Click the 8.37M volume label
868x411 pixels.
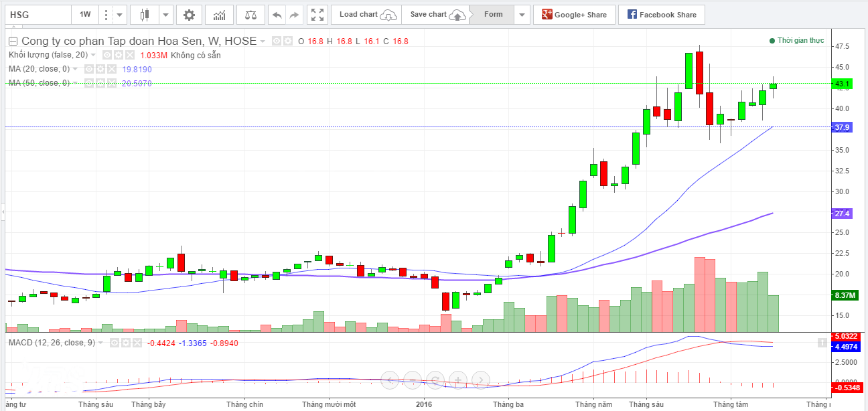[844, 295]
